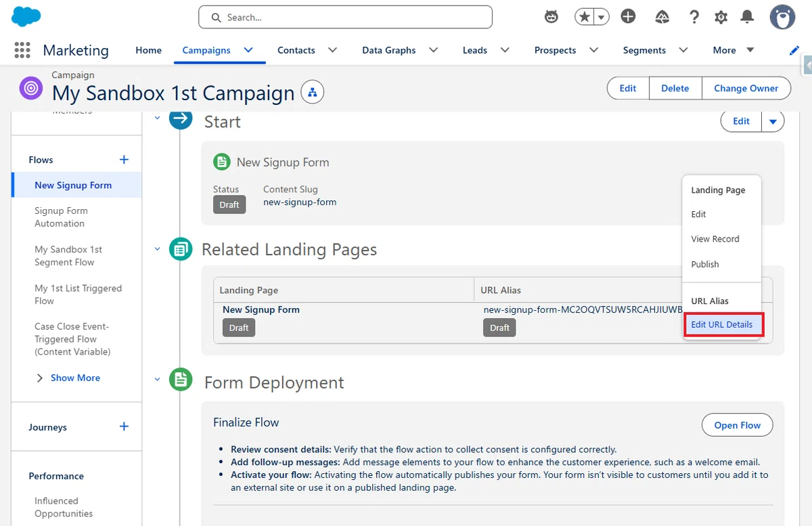Add a new journey with plus icon
This screenshot has width=812, height=526.
coord(124,426)
